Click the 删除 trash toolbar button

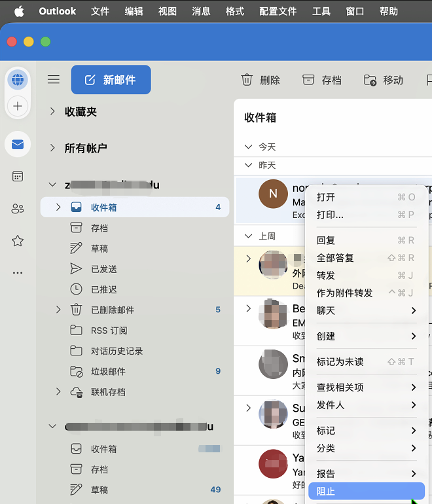[x=261, y=80]
